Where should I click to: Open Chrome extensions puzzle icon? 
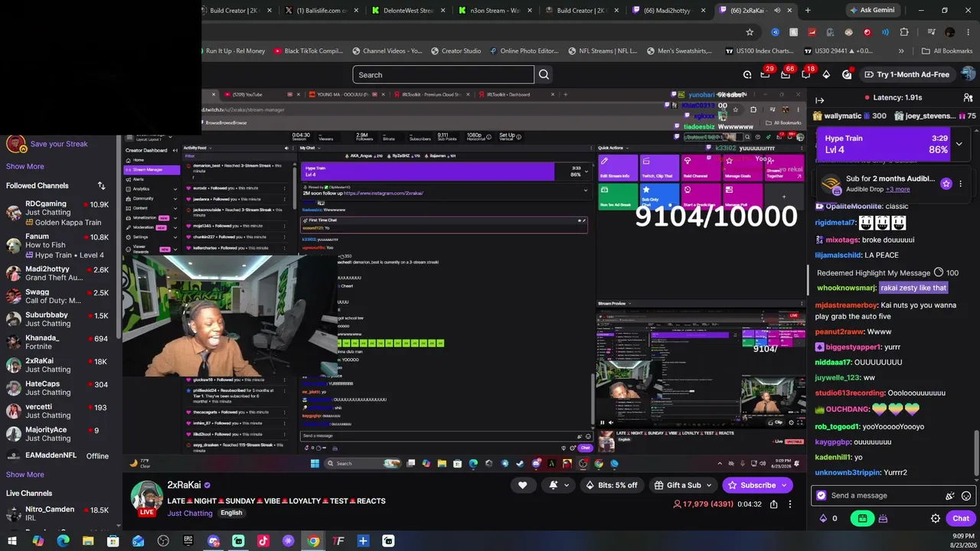(904, 32)
